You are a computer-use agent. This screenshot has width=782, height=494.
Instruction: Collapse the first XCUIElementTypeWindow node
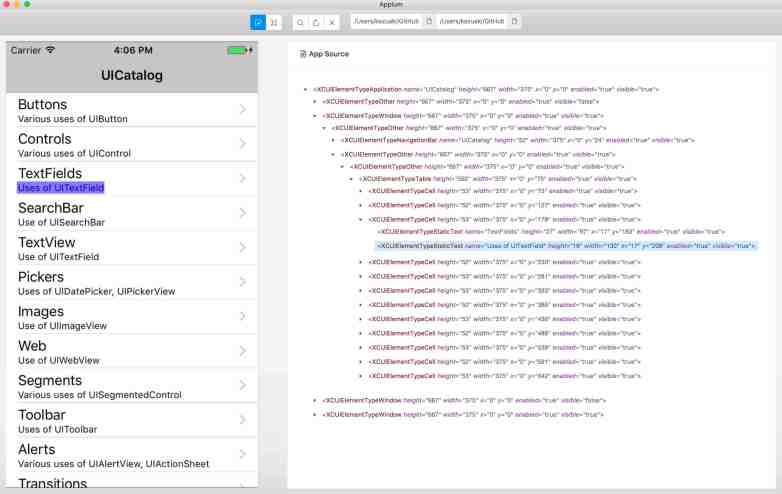point(315,116)
